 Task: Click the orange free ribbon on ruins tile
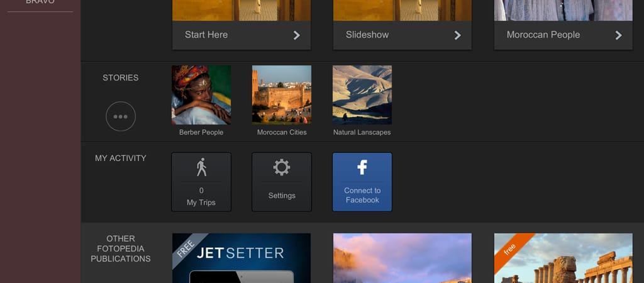509,247
